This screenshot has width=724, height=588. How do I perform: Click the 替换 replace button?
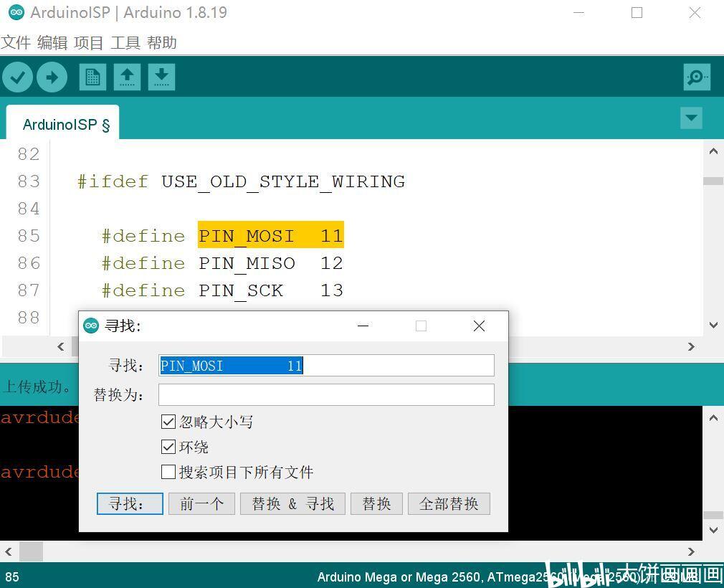click(377, 503)
